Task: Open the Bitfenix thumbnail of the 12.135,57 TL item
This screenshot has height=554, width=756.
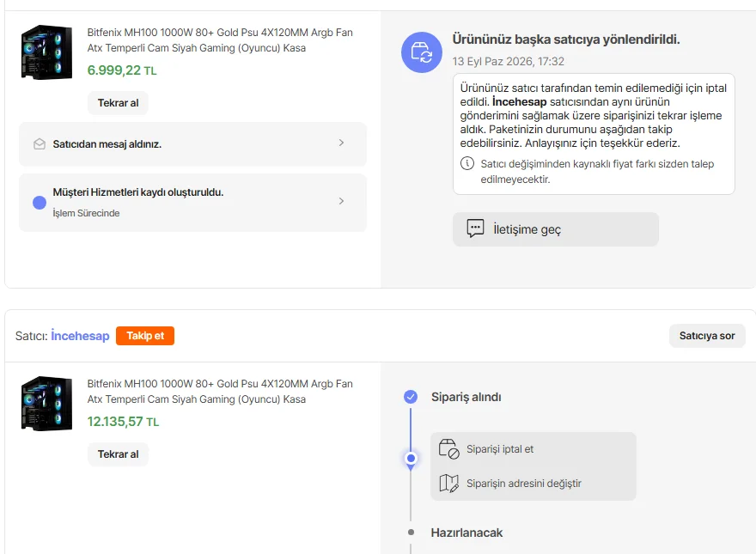Action: point(46,404)
